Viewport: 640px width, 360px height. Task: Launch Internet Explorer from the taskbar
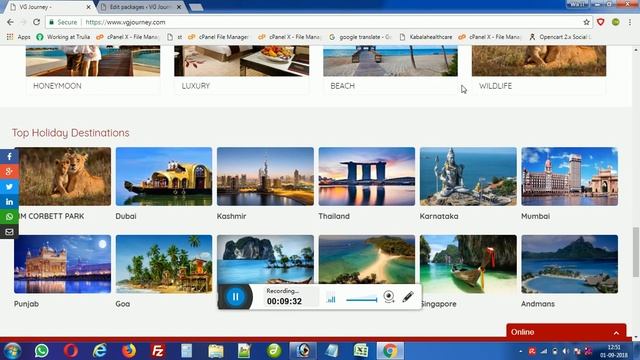pos(100,351)
